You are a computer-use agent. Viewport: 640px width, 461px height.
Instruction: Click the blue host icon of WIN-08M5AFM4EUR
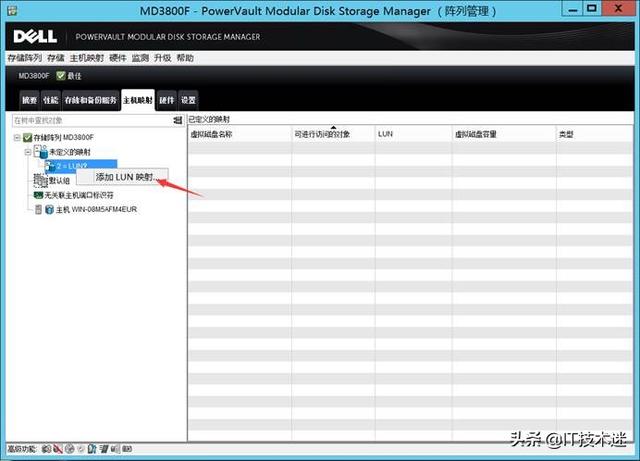click(49, 209)
